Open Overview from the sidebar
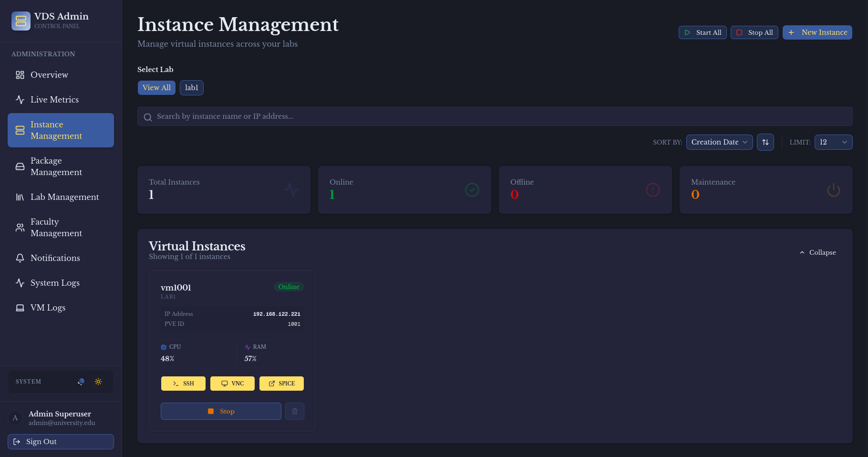Screen dimensions: 868x457 point(61,75)
